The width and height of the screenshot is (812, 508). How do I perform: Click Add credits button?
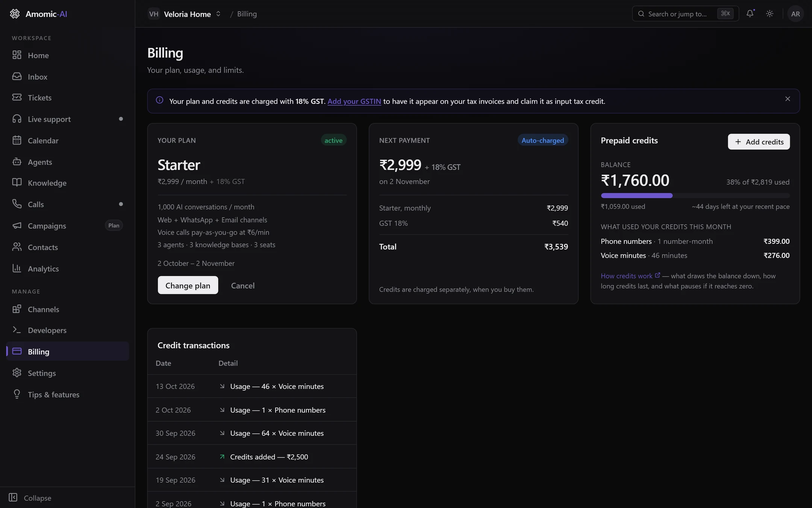click(x=759, y=142)
